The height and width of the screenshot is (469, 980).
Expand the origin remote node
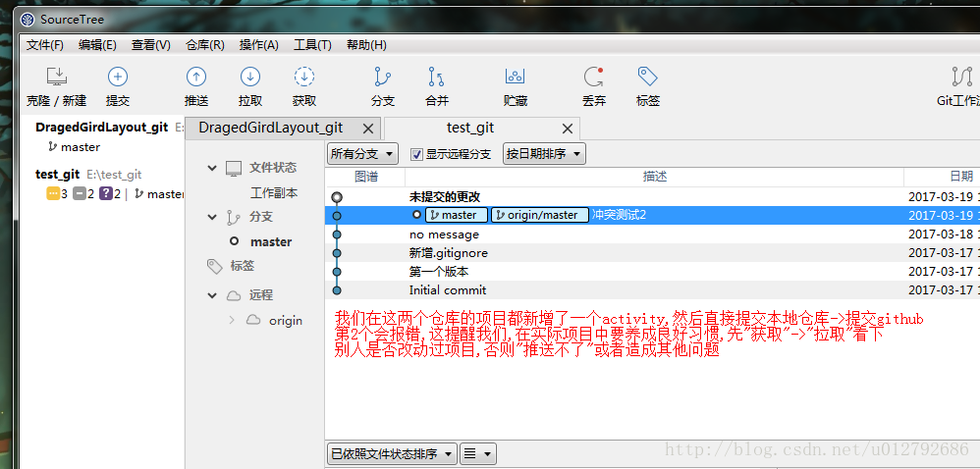click(232, 321)
